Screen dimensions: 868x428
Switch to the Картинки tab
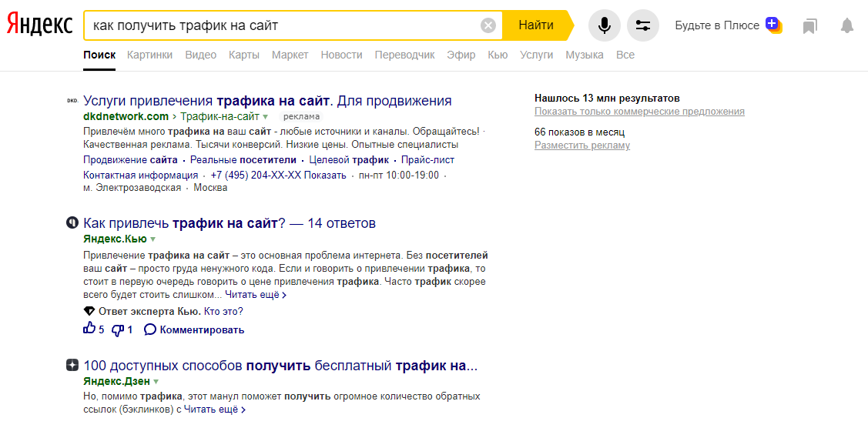coord(149,55)
